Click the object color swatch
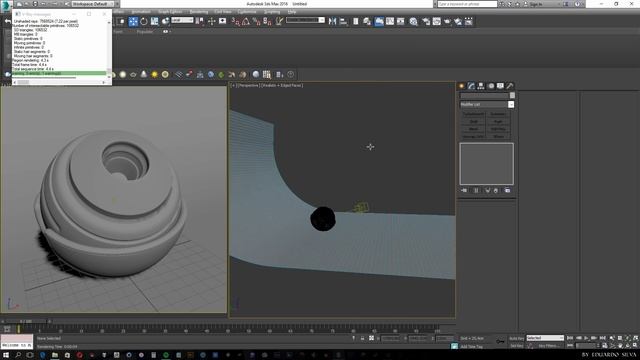The width and height of the screenshot is (640, 360). tap(512, 95)
